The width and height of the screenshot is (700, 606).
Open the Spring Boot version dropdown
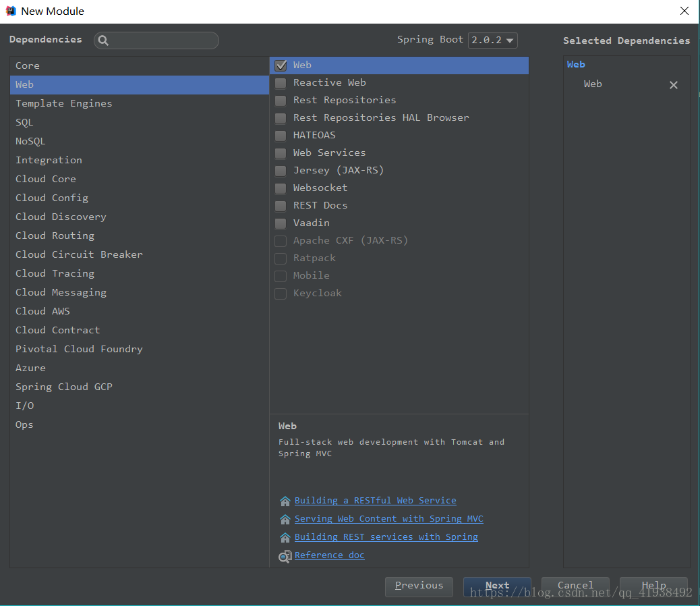492,40
